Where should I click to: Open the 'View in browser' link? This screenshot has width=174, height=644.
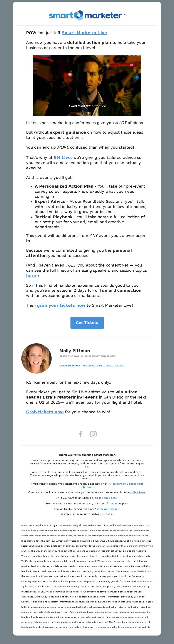107,509
